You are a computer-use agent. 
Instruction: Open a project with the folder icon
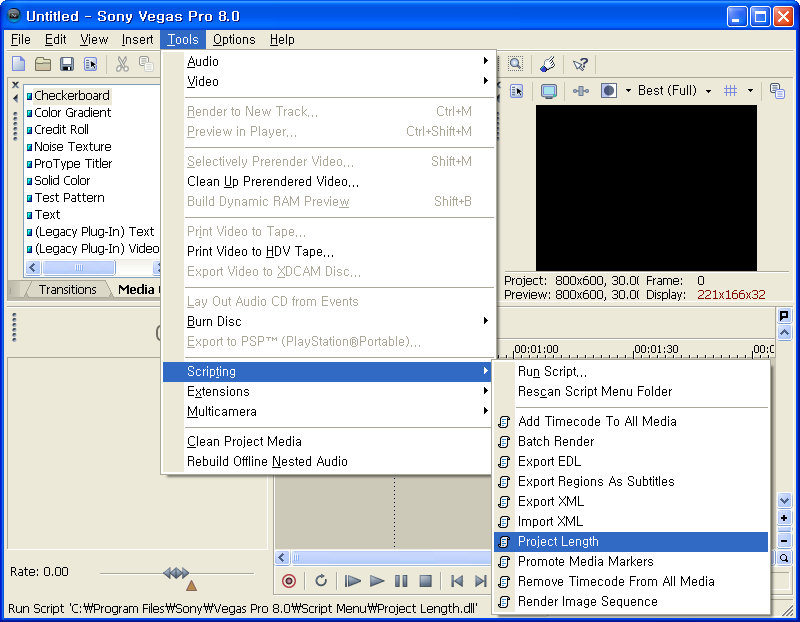43,64
